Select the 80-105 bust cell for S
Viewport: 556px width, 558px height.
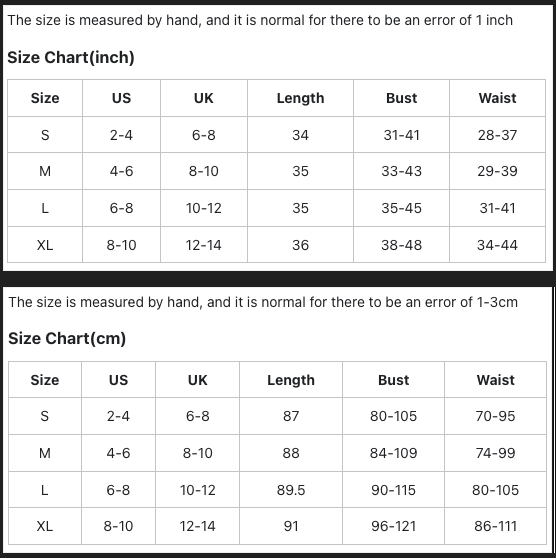393,416
